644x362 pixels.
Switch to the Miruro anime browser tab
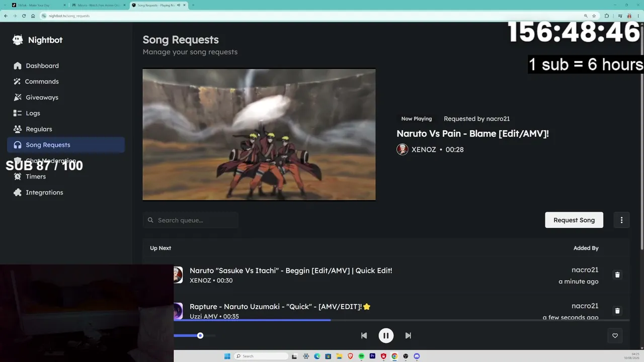99,5
